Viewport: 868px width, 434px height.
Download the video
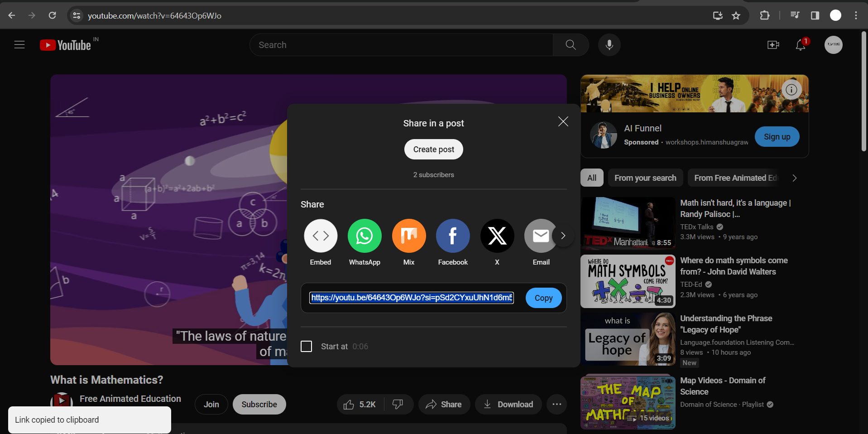(x=508, y=405)
